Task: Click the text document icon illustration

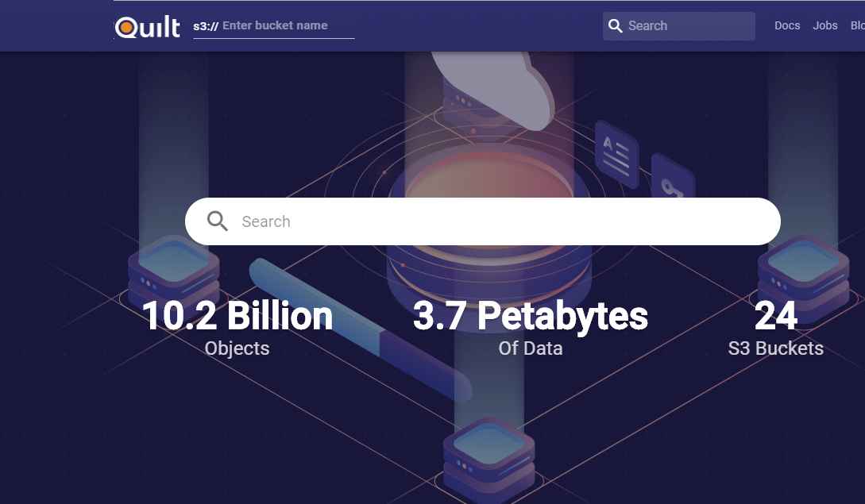Action: tap(616, 153)
